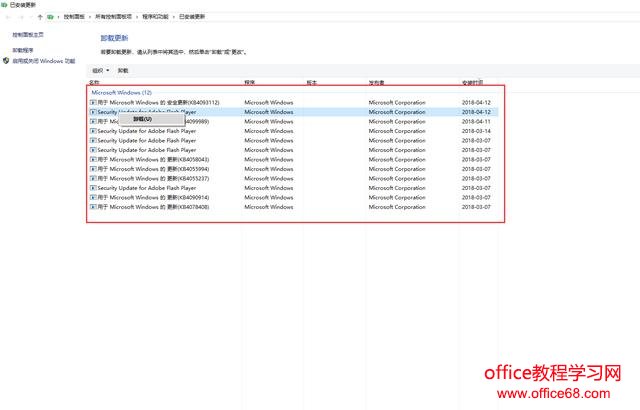Image resolution: width=640 pixels, height=410 pixels.
Task: Open 启用或关闭 Windows 功能 link
Action: click(44, 61)
